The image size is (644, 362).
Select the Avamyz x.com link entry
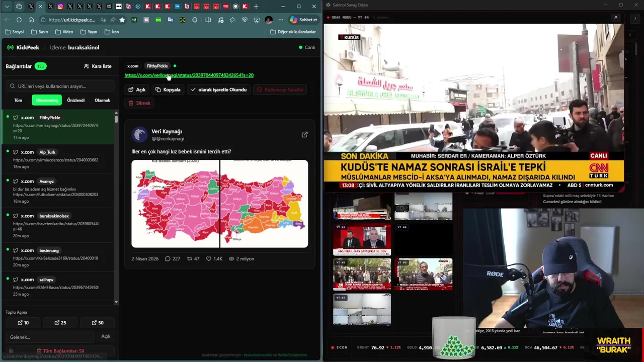(x=58, y=191)
